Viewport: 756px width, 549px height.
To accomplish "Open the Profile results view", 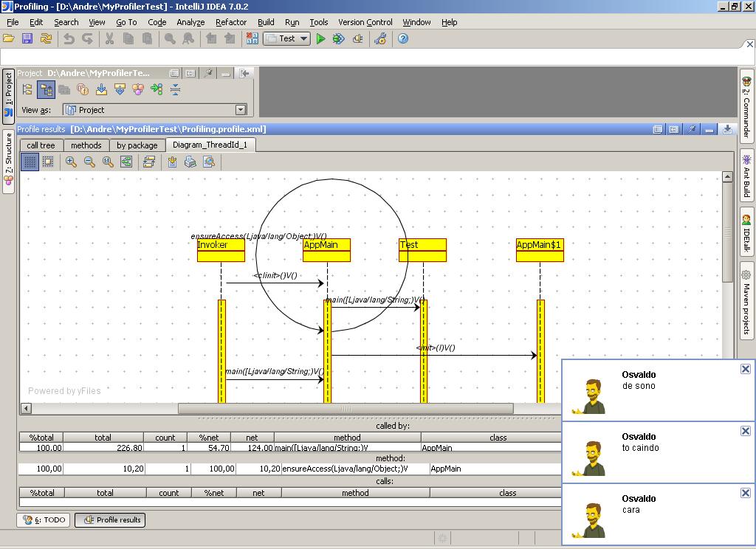I will coord(109,519).
